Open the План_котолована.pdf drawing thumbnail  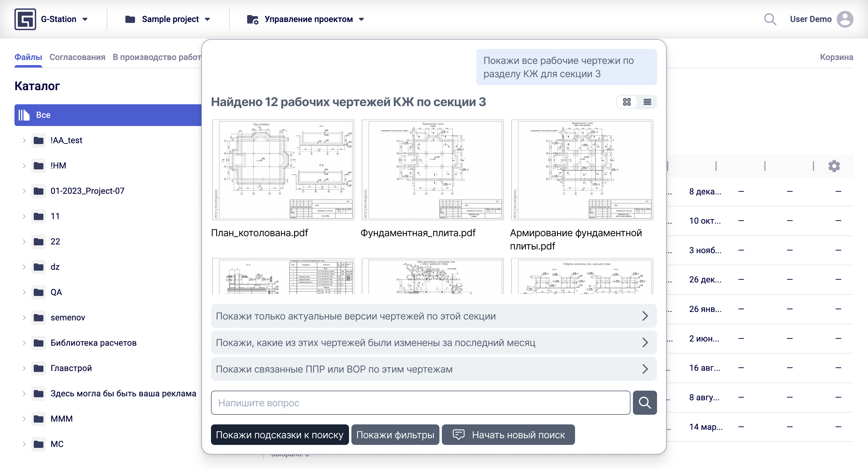[x=283, y=169]
